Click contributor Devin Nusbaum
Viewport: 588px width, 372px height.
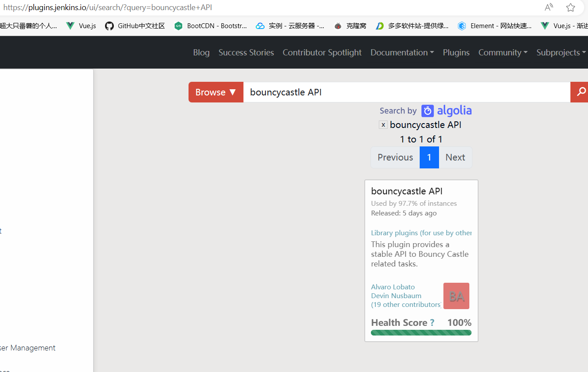pos(396,295)
